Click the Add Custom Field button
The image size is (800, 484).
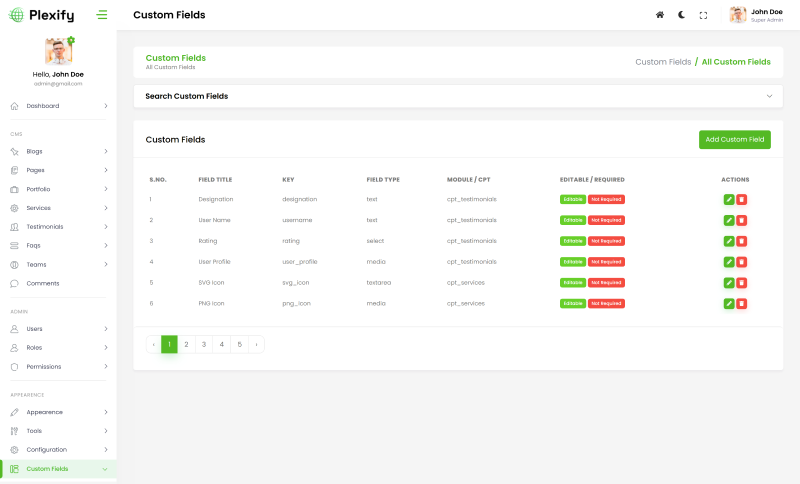click(x=734, y=139)
